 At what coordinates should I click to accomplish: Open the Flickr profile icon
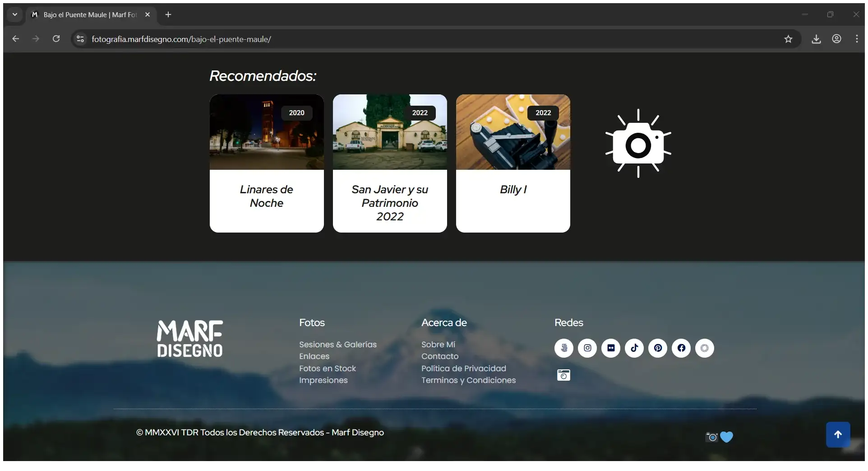coord(611,348)
